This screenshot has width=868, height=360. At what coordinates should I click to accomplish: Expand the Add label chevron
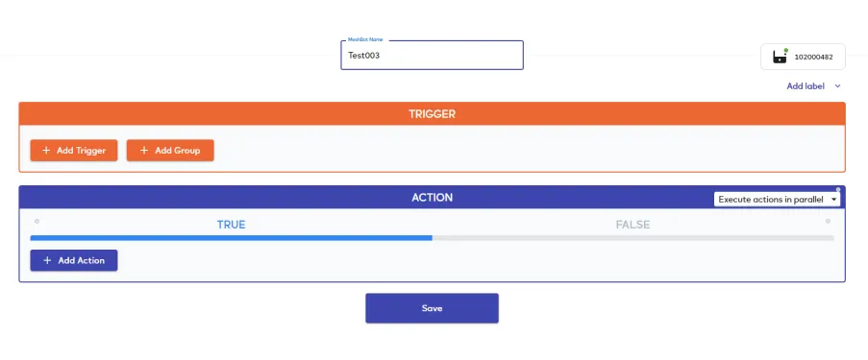tap(837, 86)
